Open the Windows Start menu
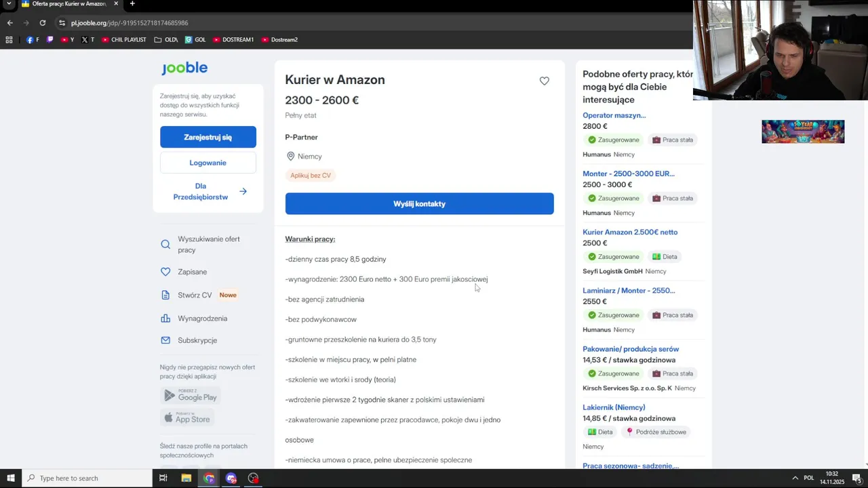 [x=10, y=478]
